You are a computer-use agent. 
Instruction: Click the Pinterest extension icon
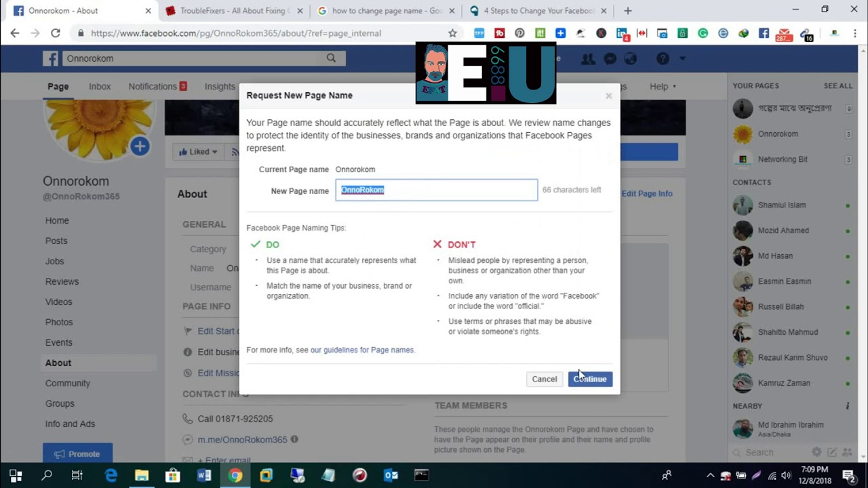[519, 33]
